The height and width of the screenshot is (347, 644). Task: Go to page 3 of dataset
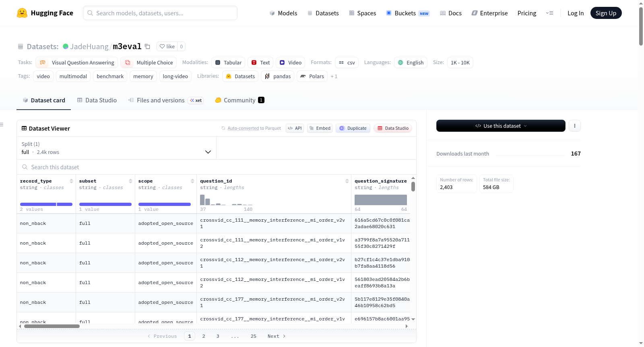point(218,336)
